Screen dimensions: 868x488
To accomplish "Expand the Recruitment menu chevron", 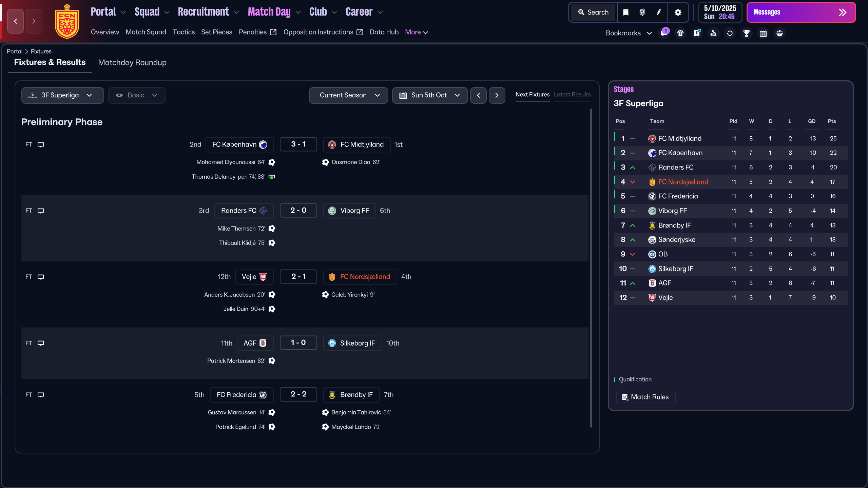I will click(237, 13).
